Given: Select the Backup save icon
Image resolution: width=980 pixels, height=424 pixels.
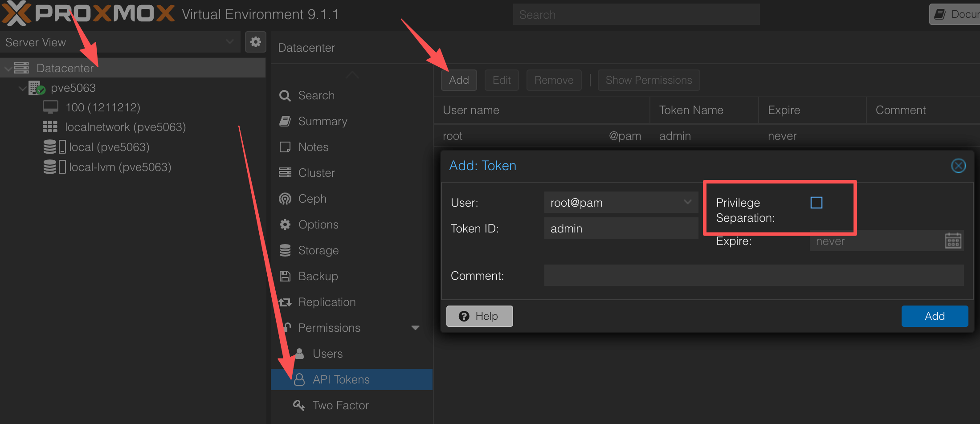Looking at the screenshot, I should [x=285, y=276].
